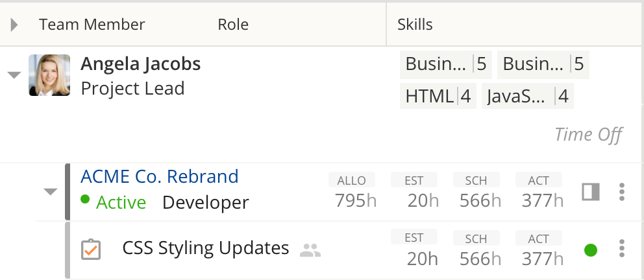This screenshot has width=644, height=280.
Task: Sort by the Team Member column header
Action: click(92, 25)
